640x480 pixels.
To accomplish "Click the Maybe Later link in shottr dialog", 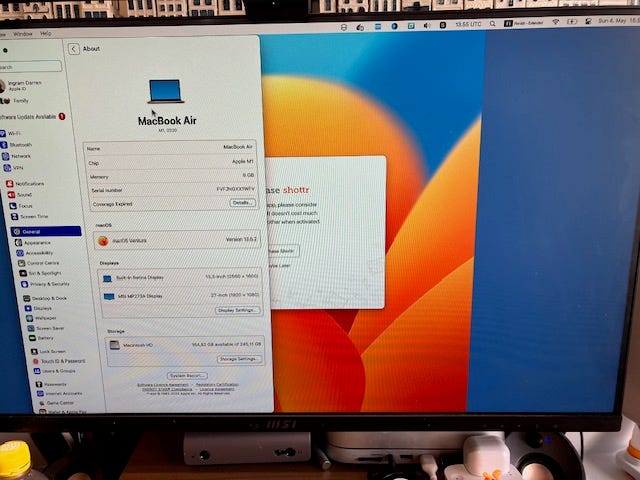I will [279, 266].
